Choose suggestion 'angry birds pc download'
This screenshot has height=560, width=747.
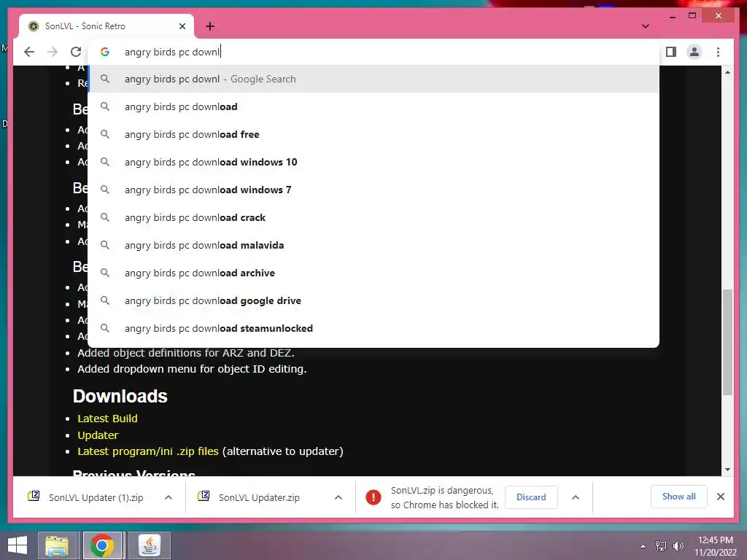374,106
